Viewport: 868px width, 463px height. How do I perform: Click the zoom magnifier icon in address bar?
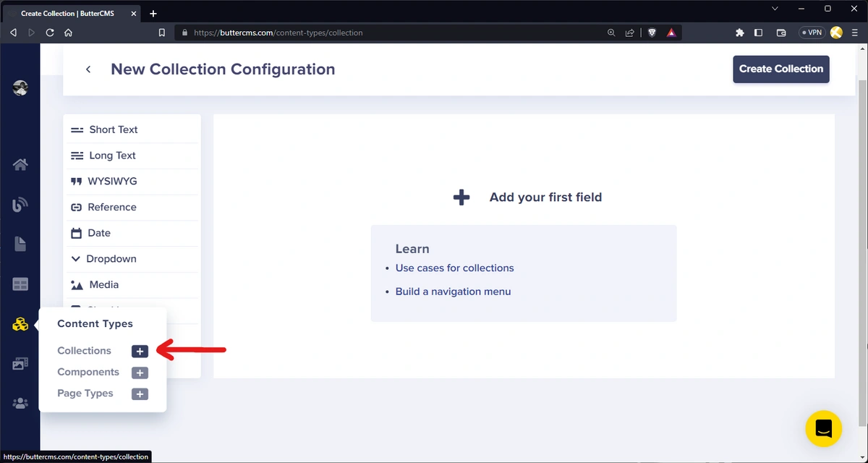point(611,33)
